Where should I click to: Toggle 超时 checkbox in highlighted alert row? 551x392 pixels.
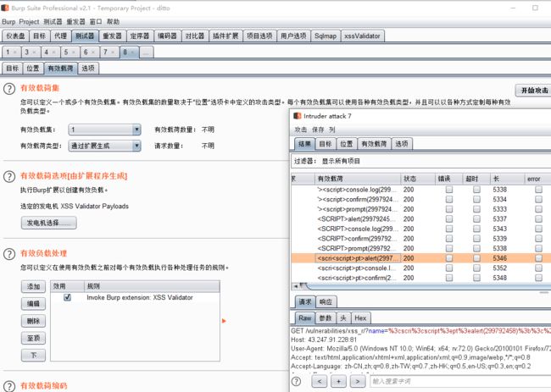pyautogui.click(x=476, y=258)
